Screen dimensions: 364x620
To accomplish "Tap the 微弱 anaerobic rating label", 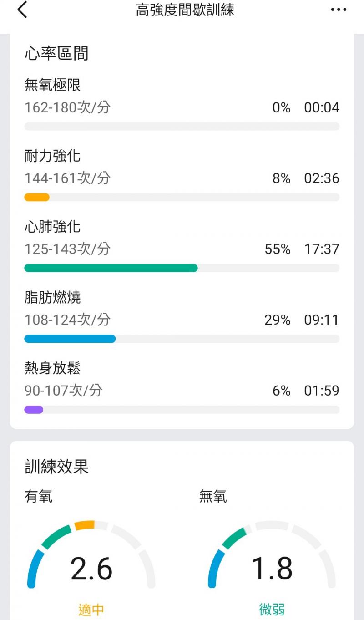I will coord(272,610).
